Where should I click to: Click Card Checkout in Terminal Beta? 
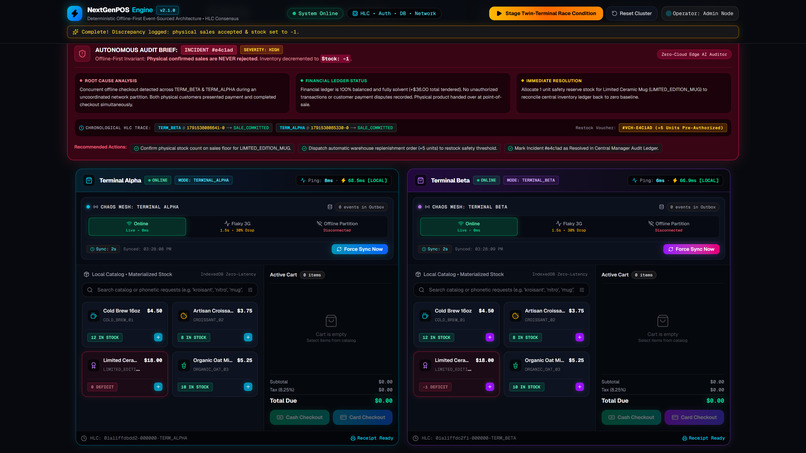(x=694, y=417)
